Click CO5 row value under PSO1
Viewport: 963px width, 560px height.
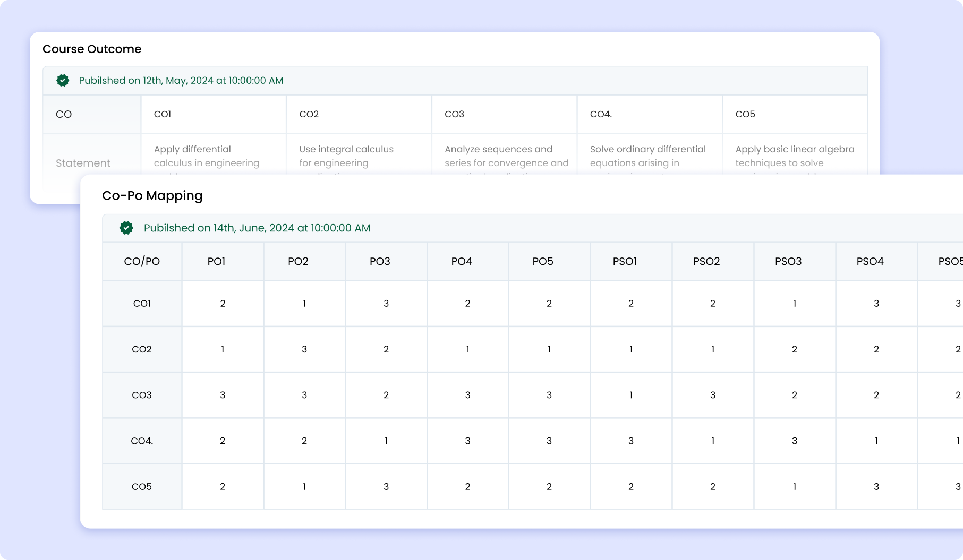pyautogui.click(x=631, y=487)
